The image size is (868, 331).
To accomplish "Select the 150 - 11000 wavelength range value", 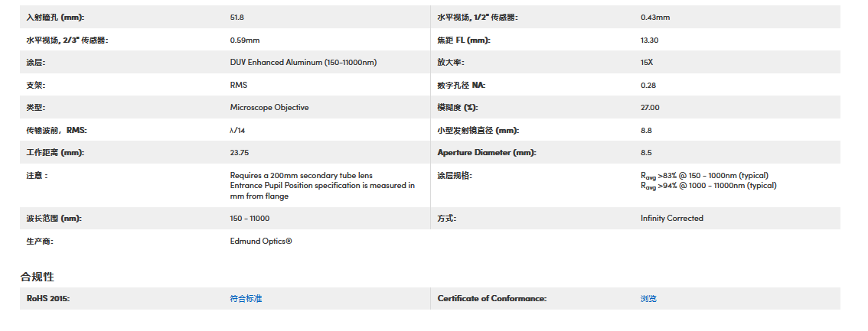I will pyautogui.click(x=250, y=218).
